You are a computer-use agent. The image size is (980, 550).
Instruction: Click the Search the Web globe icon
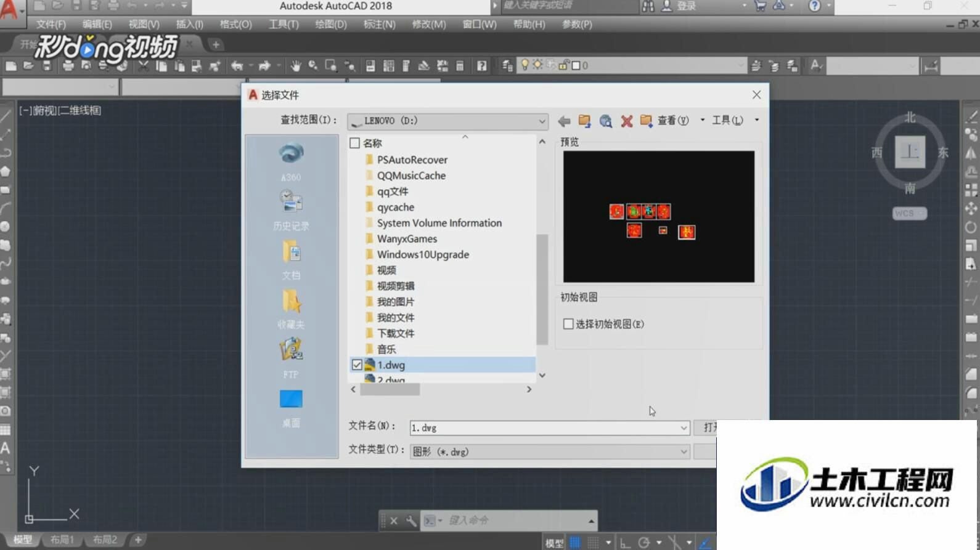(606, 121)
